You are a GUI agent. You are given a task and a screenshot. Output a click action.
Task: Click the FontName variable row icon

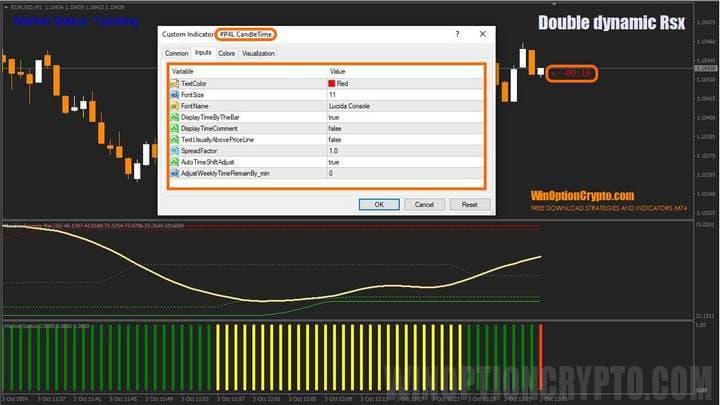[174, 106]
